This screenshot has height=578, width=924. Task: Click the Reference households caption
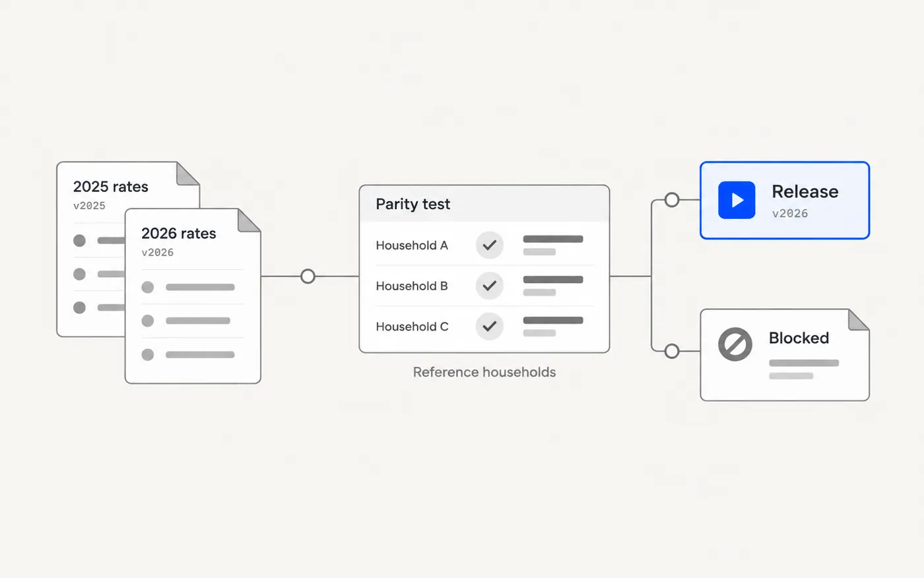[x=484, y=372]
